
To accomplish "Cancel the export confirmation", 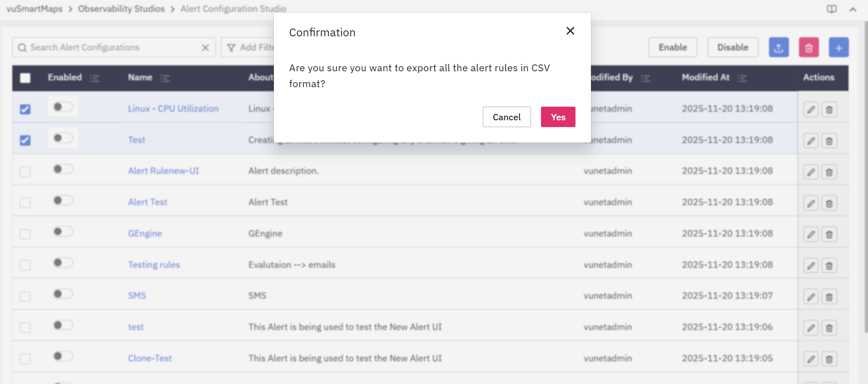I will [506, 117].
